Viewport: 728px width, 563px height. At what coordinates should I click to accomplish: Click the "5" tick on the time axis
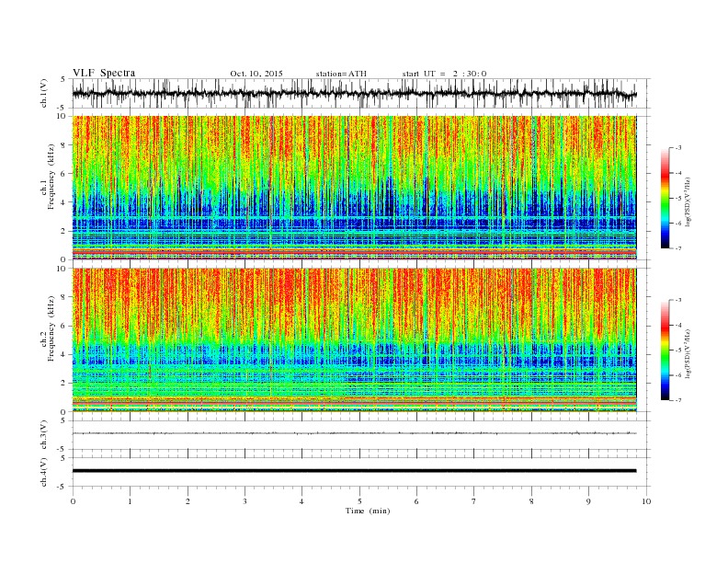click(359, 501)
